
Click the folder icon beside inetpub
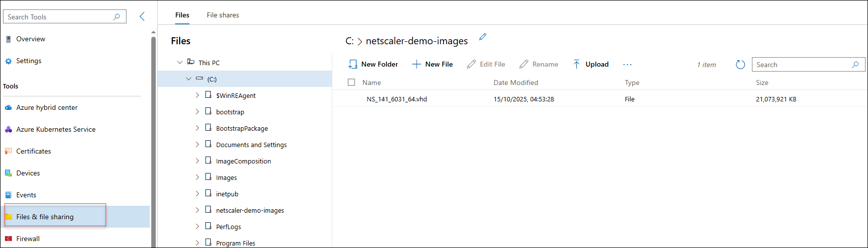point(208,193)
